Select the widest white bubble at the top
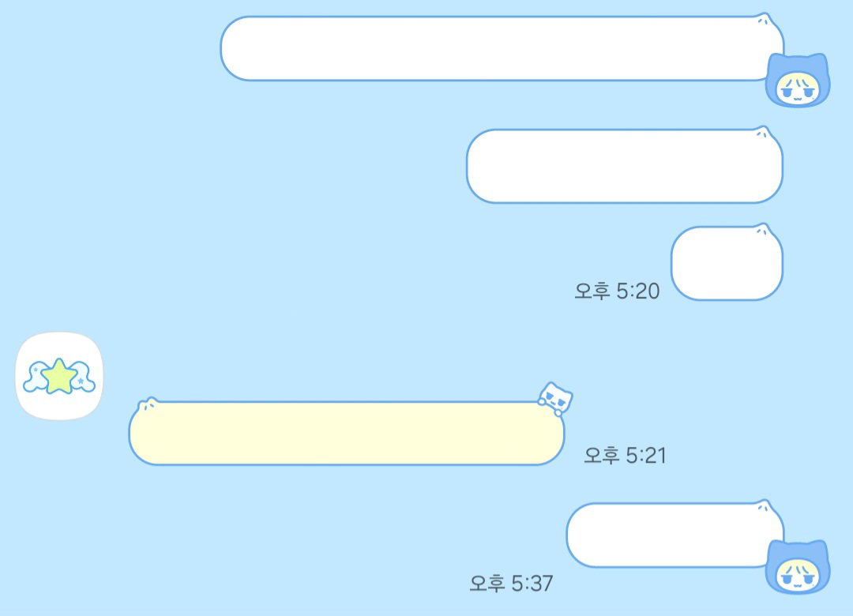Screen dimensions: 853x616 click(502, 48)
